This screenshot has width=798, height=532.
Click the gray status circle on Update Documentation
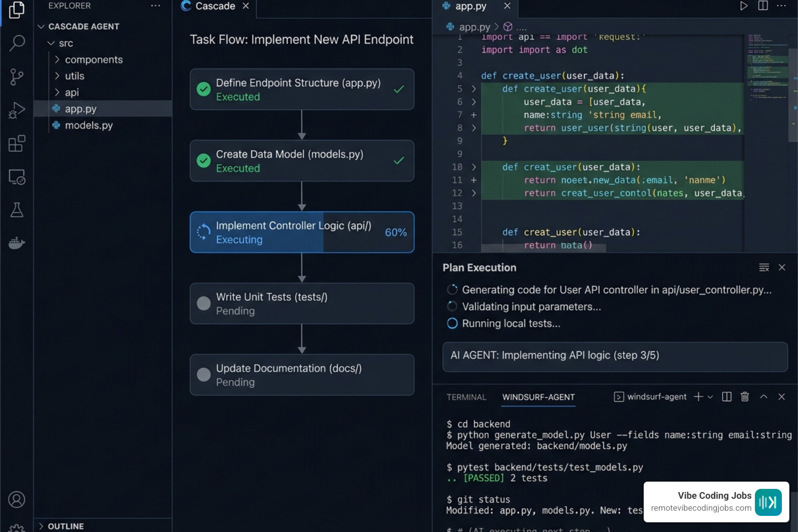pyautogui.click(x=204, y=375)
